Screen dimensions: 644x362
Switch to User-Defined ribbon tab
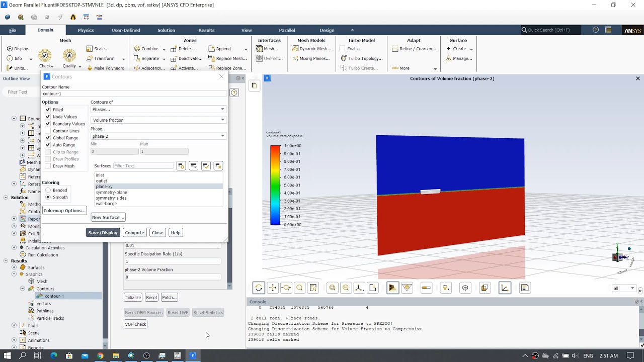126,30
